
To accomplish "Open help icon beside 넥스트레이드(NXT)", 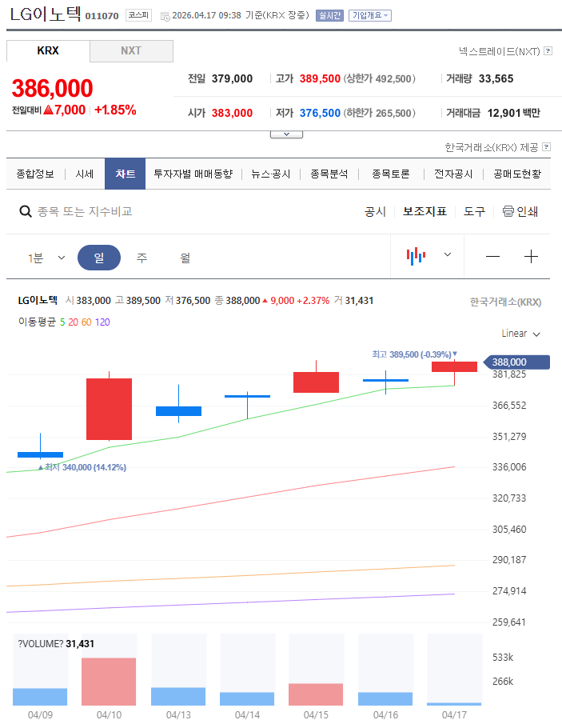I will coord(548,51).
